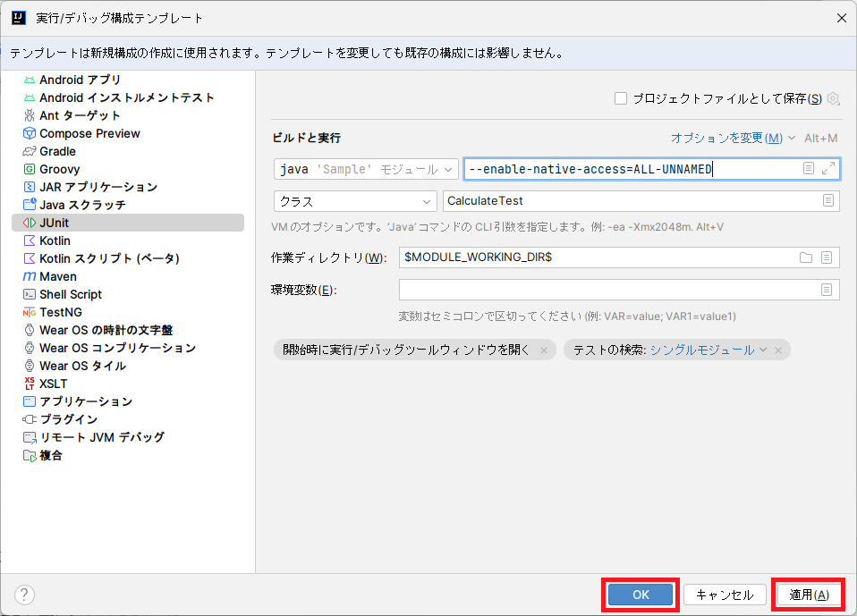The height and width of the screenshot is (616, 857).
Task: Select XSLT template row
Action: pos(128,384)
